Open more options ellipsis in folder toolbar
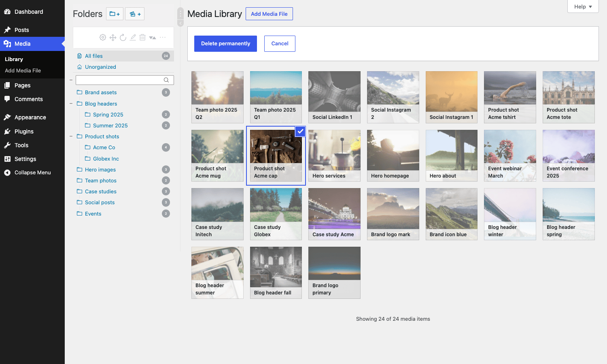This screenshot has width=607, height=364. pos(163,37)
